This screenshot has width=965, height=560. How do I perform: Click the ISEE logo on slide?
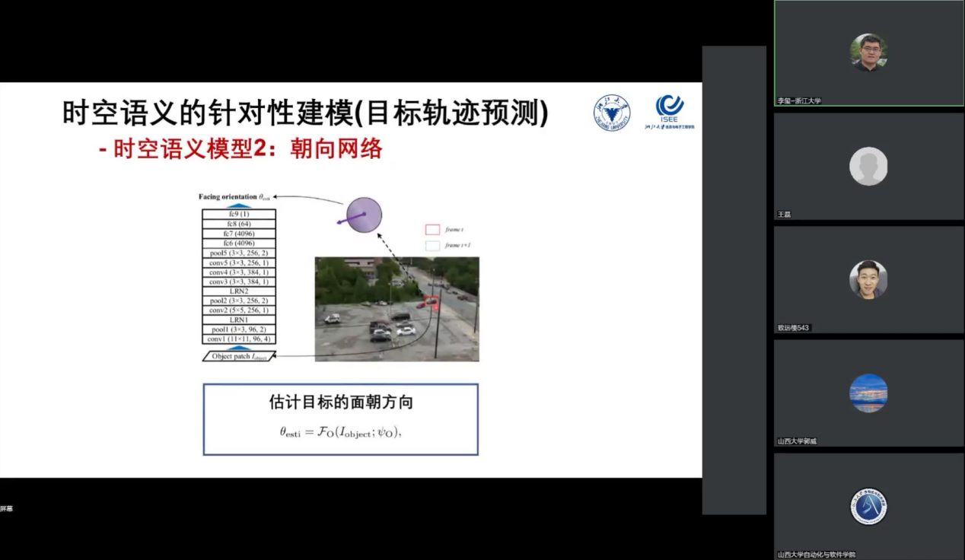click(669, 112)
